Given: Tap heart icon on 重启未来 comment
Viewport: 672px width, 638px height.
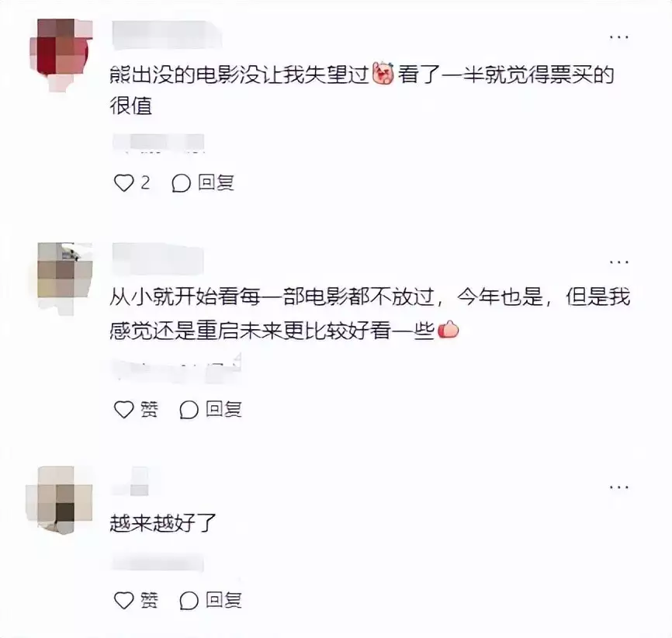Looking at the screenshot, I should pos(124,410).
